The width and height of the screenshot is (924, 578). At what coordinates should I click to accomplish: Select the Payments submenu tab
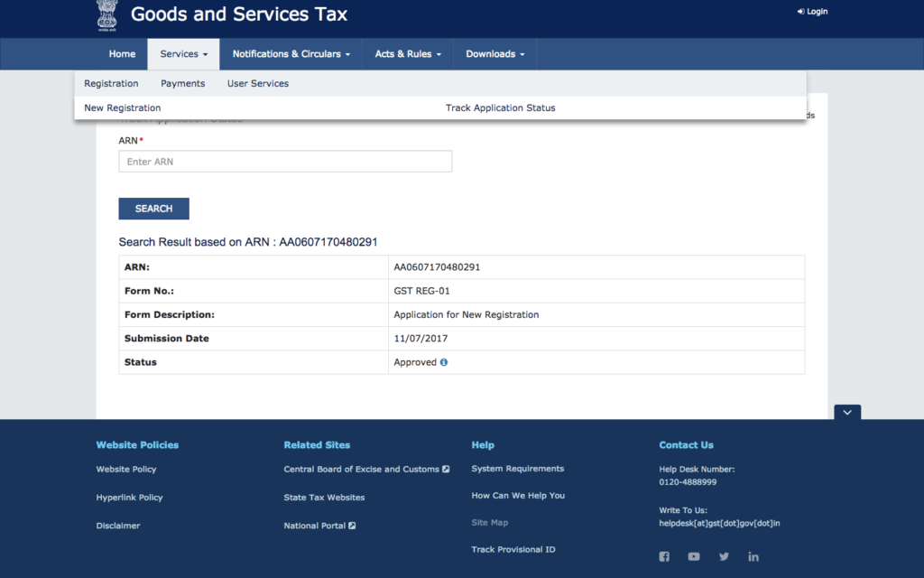coord(183,83)
